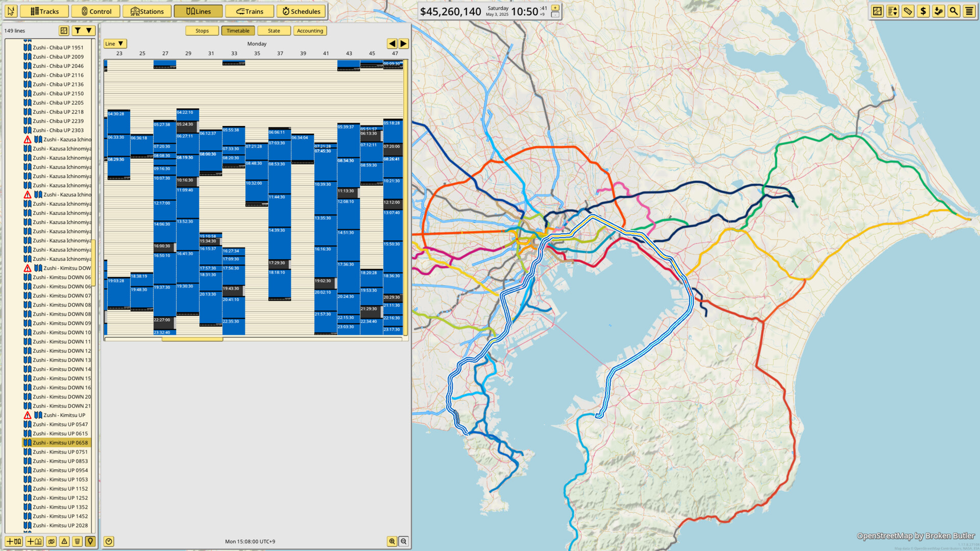Switch to the Trains panel
The image size is (980, 551).
[x=250, y=11]
